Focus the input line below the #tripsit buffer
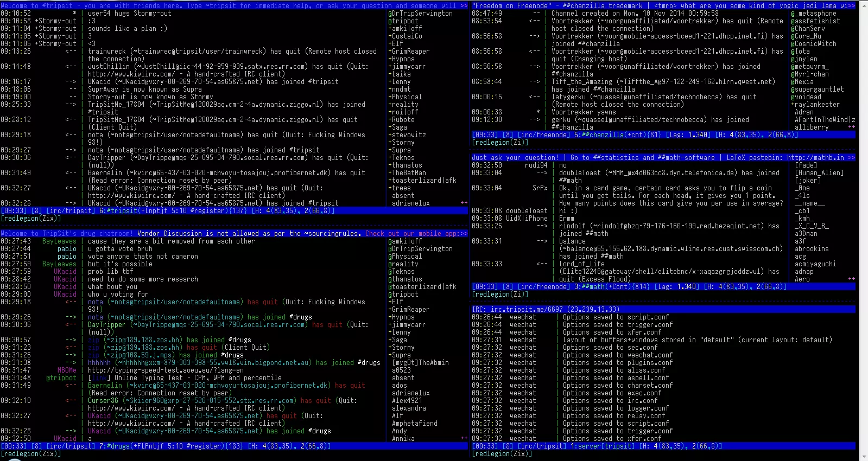Image resolution: width=868 pixels, height=461 pixels. tap(217, 219)
